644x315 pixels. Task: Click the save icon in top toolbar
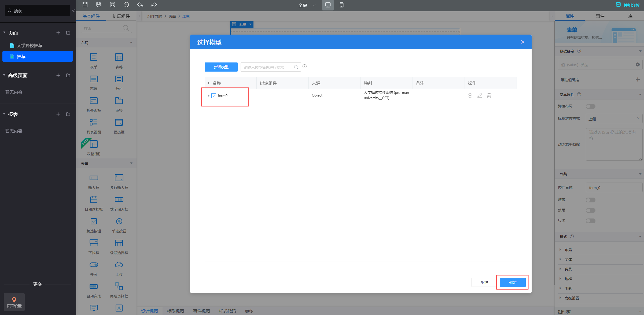click(x=85, y=5)
